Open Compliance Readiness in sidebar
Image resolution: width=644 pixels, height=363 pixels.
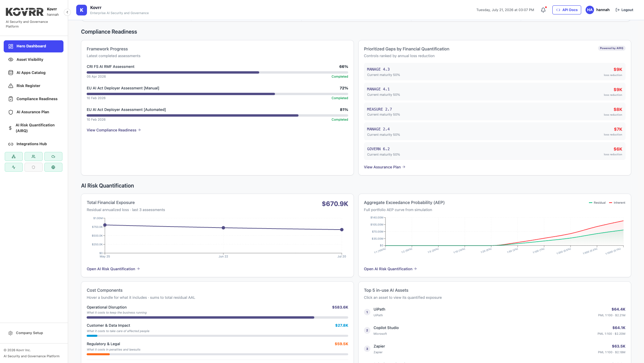(34, 99)
